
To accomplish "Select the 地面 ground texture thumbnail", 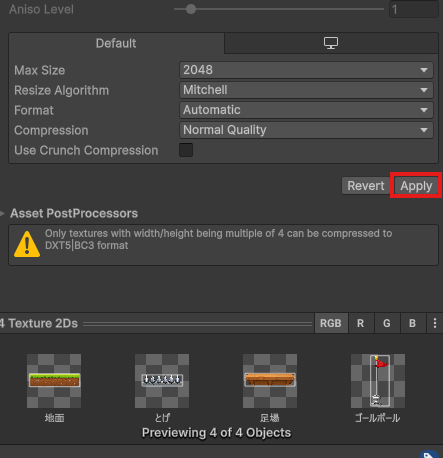I will [x=54, y=381].
